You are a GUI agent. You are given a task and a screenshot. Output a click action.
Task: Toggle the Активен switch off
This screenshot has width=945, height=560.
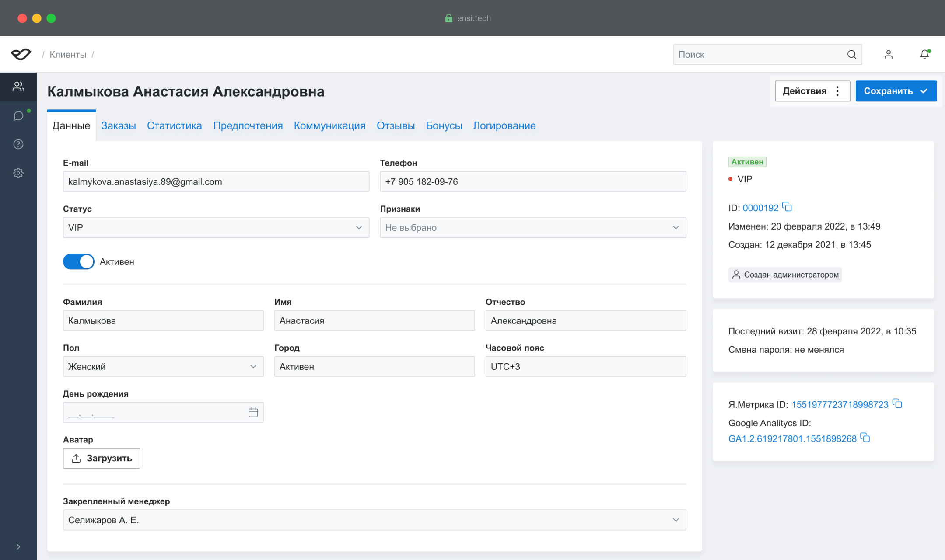[x=79, y=261]
